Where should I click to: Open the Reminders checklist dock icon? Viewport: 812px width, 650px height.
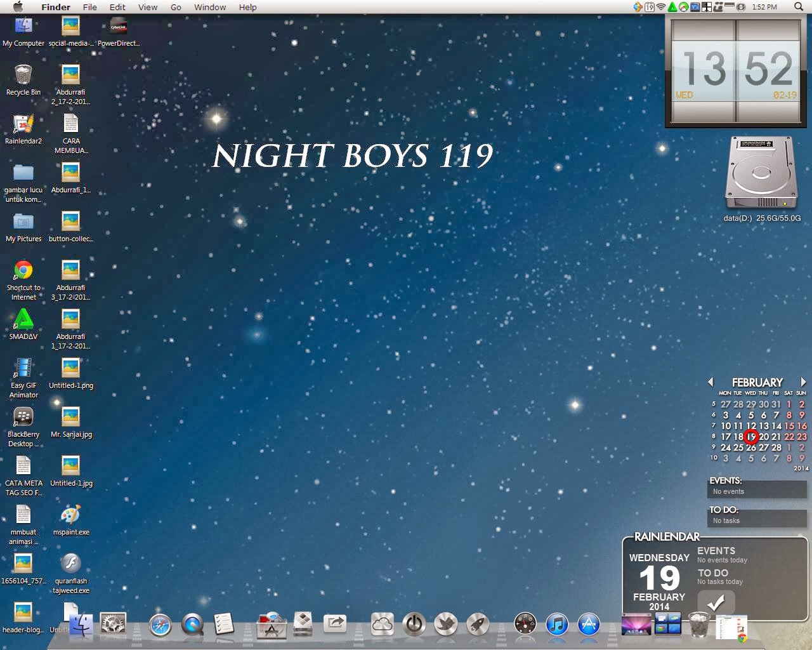(x=223, y=625)
